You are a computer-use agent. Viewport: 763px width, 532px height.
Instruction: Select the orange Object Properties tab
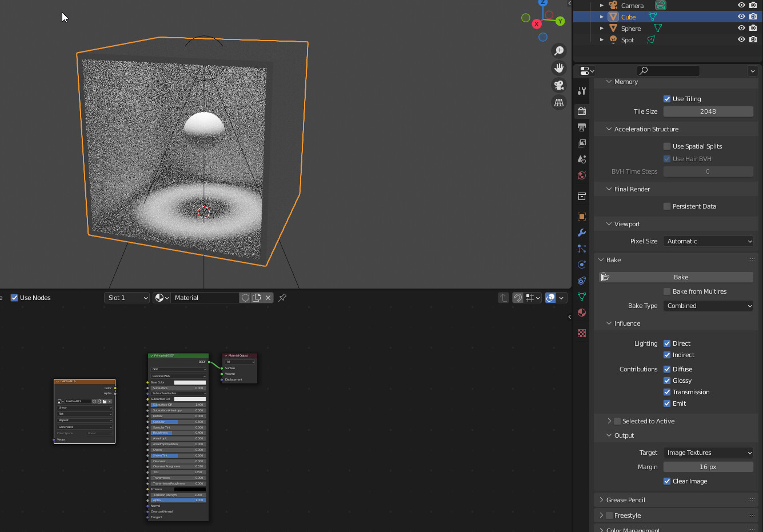581,217
